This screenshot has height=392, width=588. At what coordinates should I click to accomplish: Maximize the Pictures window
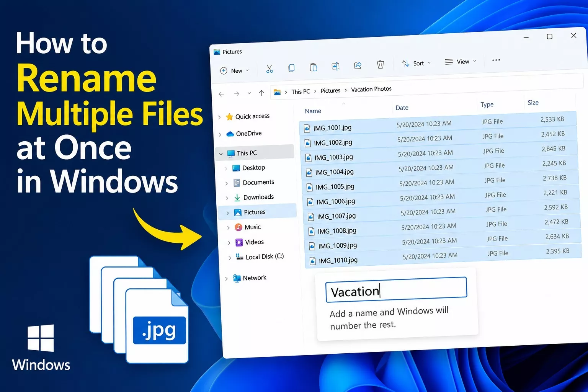549,36
